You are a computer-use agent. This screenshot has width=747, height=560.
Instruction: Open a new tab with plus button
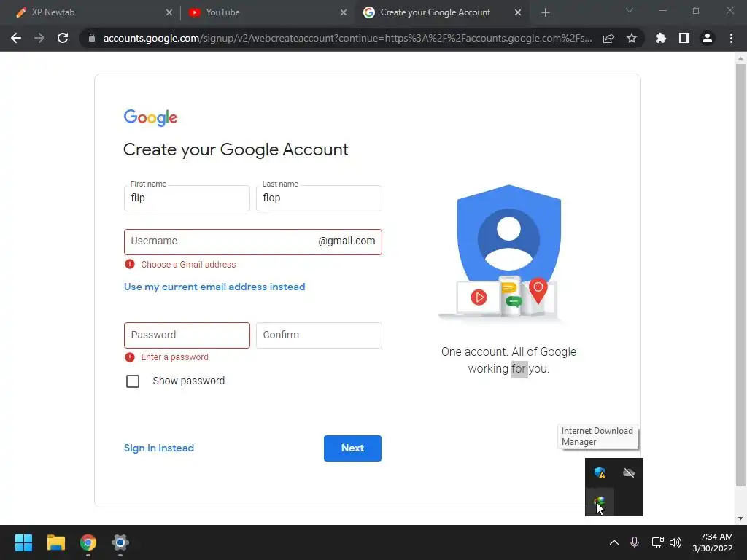pos(546,12)
